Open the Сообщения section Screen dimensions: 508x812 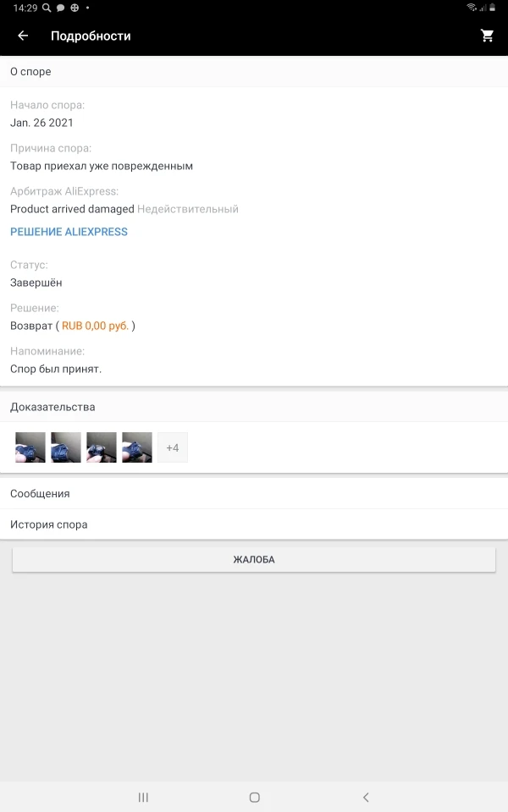pos(254,493)
